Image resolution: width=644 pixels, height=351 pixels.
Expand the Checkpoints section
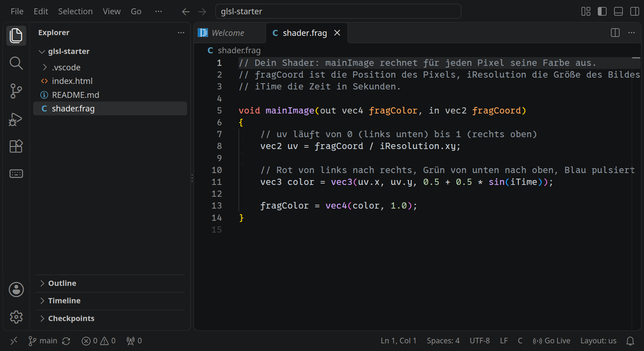(110, 319)
